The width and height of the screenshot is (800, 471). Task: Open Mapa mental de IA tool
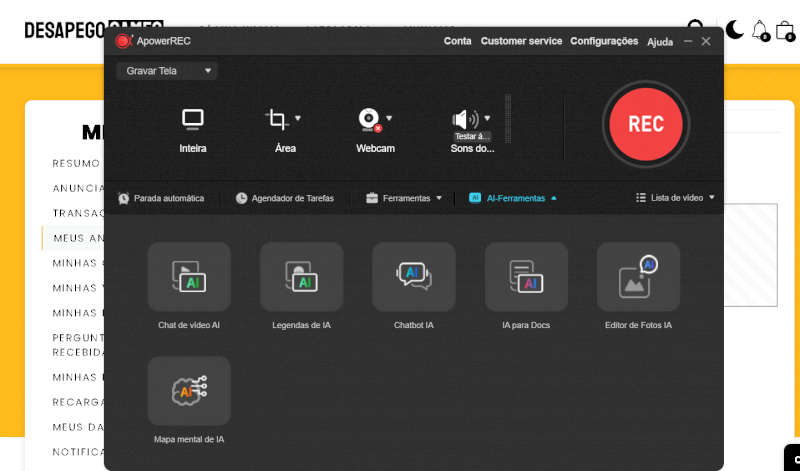pyautogui.click(x=189, y=391)
